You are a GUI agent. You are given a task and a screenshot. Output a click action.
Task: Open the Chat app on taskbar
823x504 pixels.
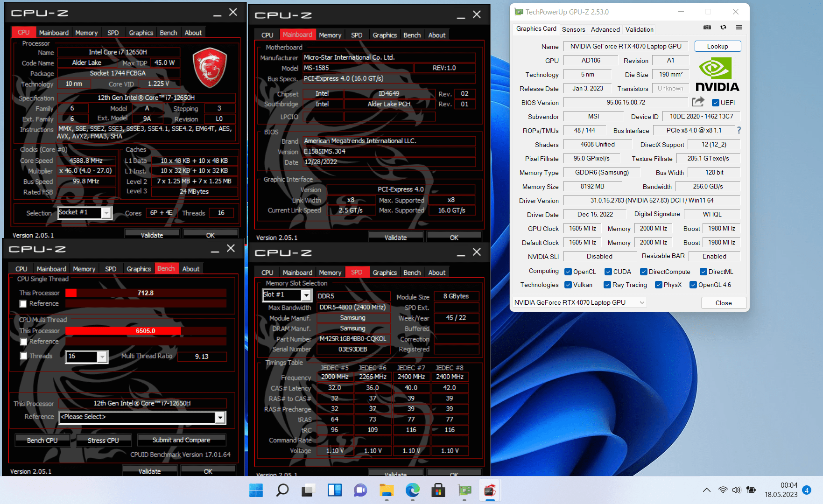pos(360,490)
